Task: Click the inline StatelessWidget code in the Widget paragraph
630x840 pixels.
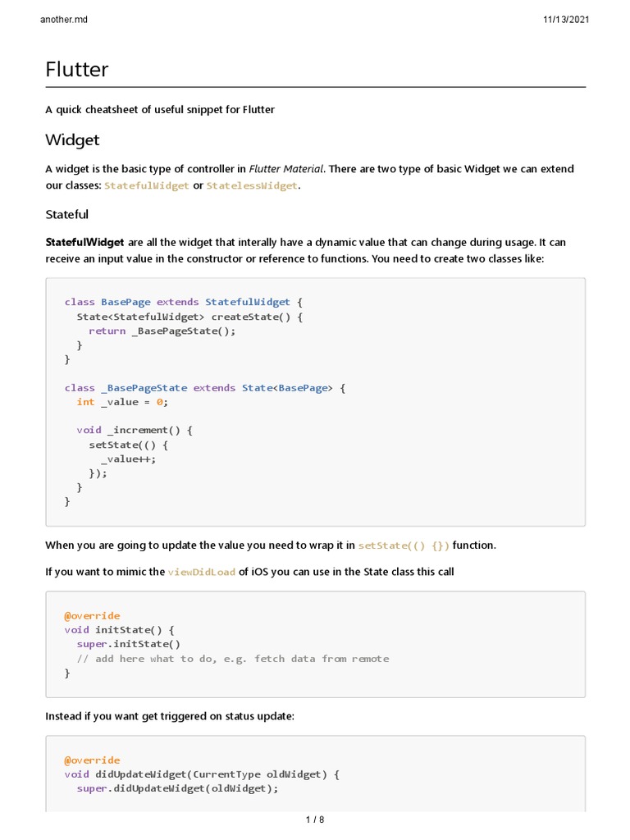Action: (x=253, y=186)
